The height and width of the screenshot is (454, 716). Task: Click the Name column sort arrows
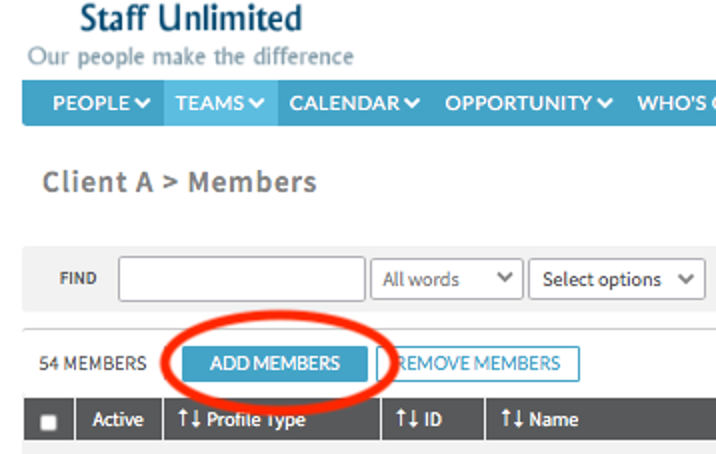click(512, 418)
